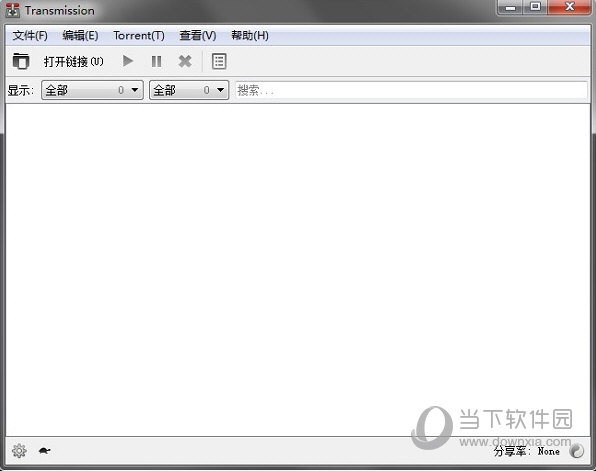
Task: Click the 打开链接(U) button
Action: pos(73,62)
